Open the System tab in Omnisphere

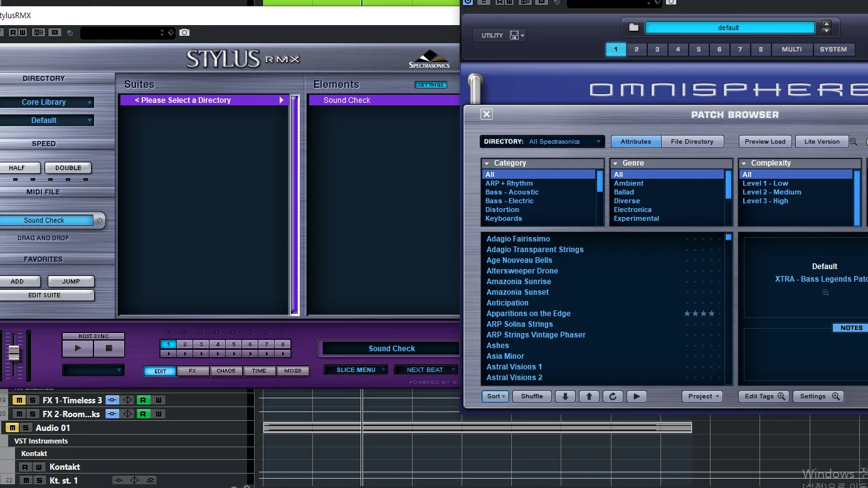pos(834,50)
